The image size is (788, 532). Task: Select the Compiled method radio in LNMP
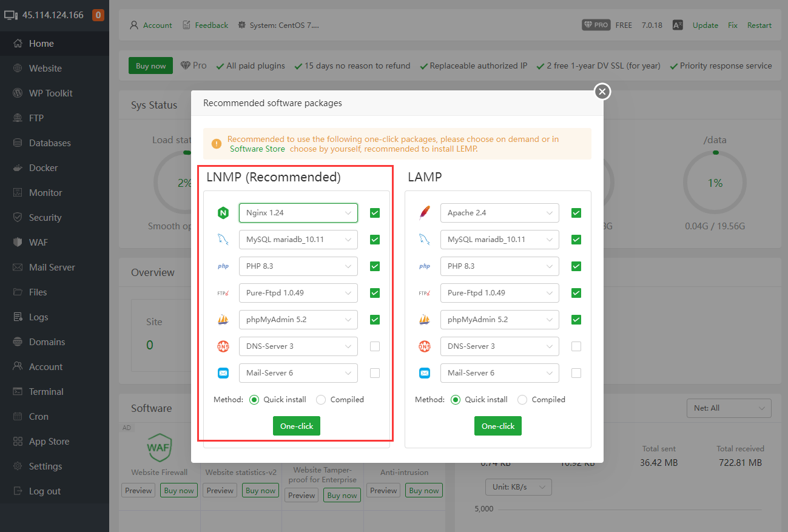321,400
